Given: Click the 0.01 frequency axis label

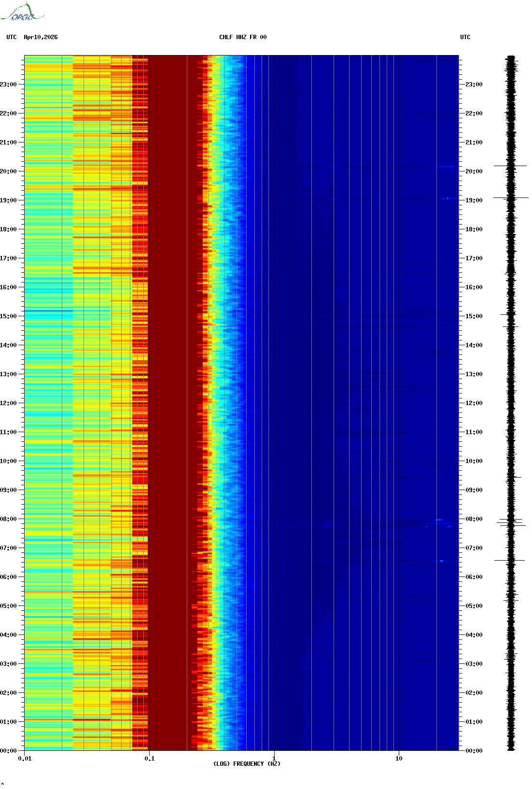Looking at the screenshot, I should click(x=25, y=759).
